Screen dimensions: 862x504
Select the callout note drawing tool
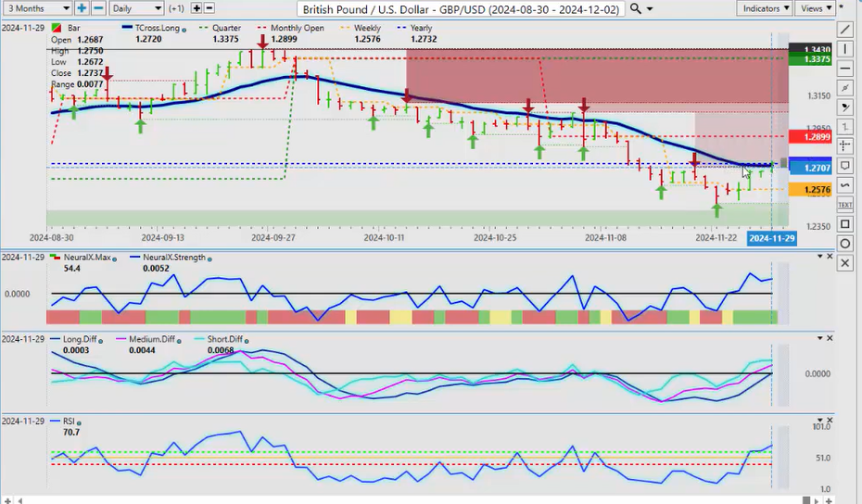(x=845, y=166)
